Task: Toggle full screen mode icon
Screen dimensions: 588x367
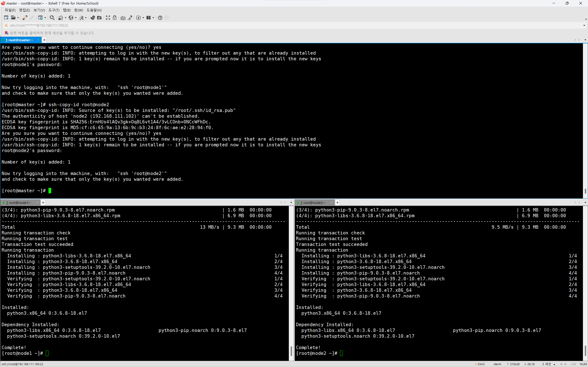Action: coord(108,18)
